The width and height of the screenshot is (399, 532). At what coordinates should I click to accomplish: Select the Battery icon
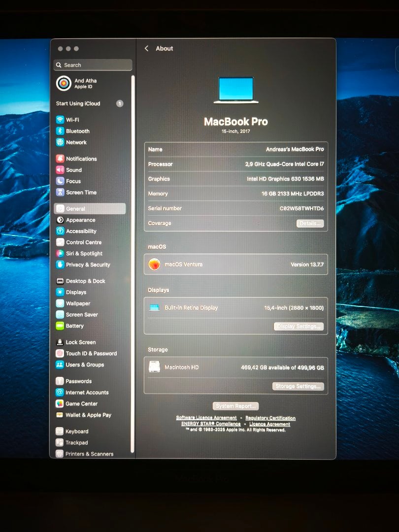(x=60, y=326)
